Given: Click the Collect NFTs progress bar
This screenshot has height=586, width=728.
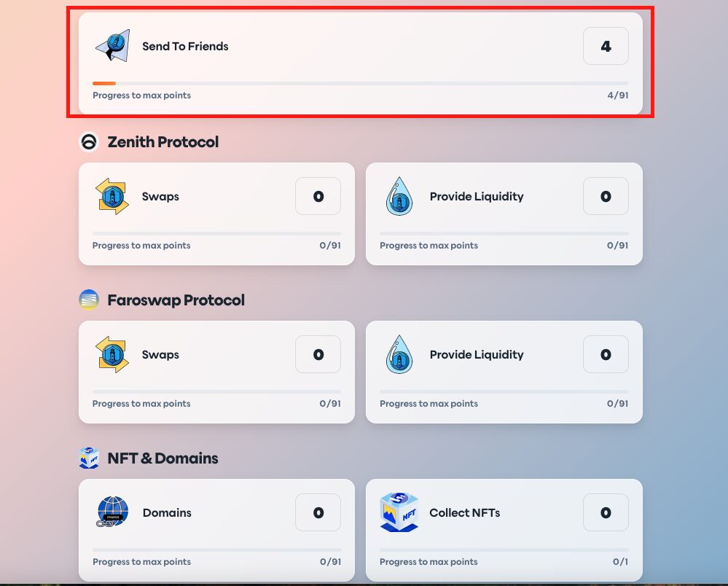Looking at the screenshot, I should (x=504, y=550).
